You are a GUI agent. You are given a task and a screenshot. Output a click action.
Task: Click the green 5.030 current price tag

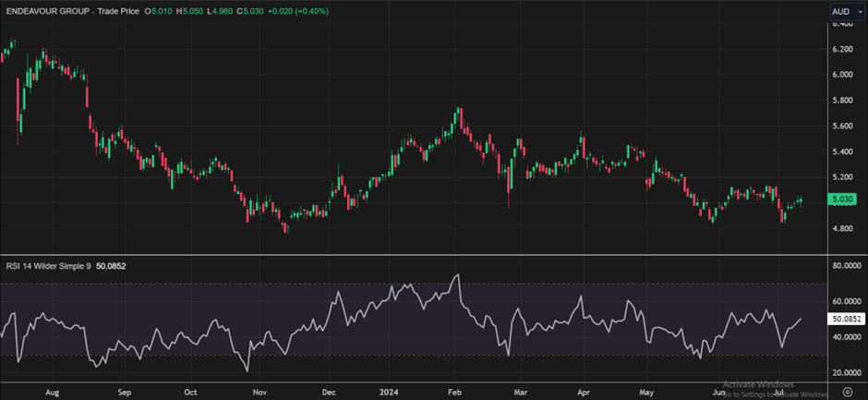pos(841,199)
